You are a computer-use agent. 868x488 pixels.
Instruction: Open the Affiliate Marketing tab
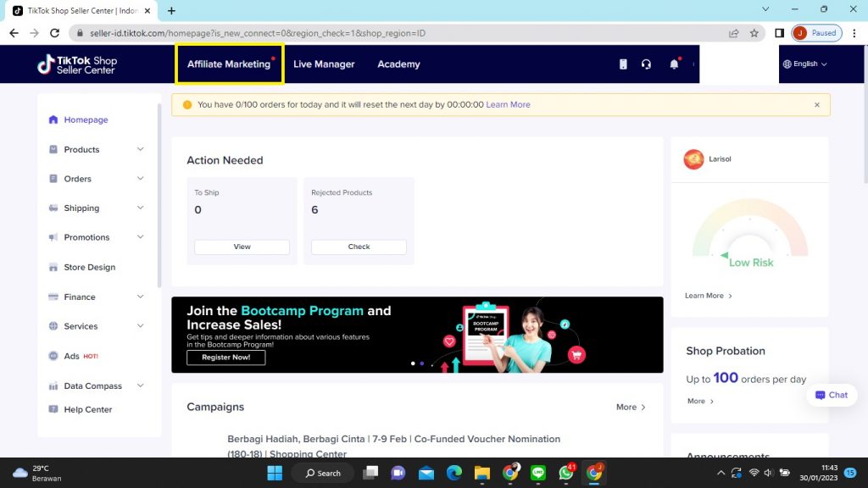229,64
